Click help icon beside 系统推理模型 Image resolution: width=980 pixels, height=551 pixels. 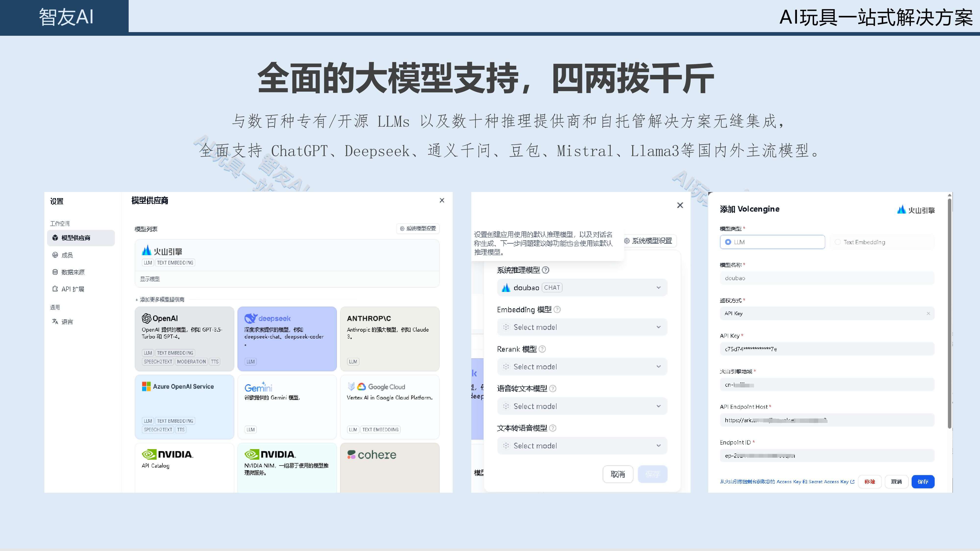(x=546, y=270)
